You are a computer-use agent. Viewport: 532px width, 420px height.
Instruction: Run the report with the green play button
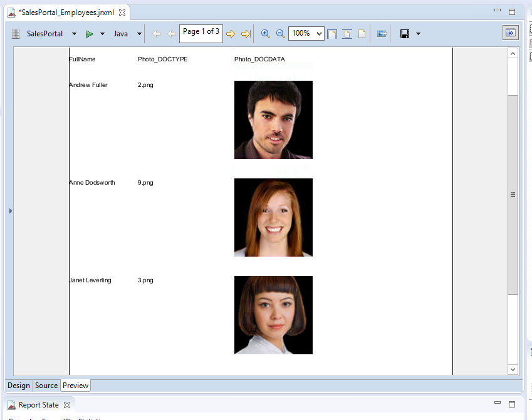coord(89,34)
